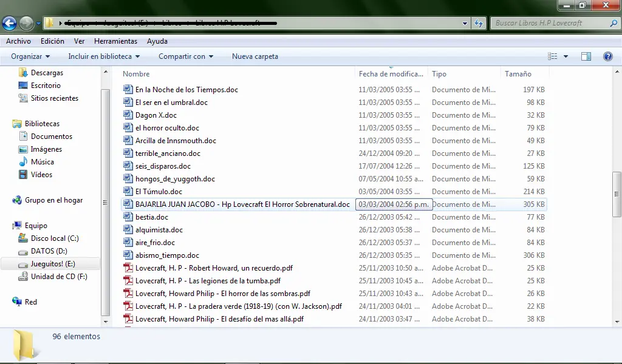Sort by Tamaño column header
This screenshot has width=622, height=364.
pyautogui.click(x=518, y=73)
